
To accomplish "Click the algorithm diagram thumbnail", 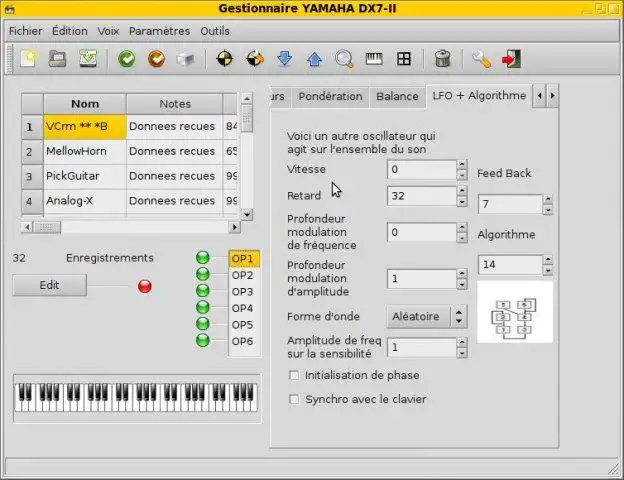I will (515, 312).
